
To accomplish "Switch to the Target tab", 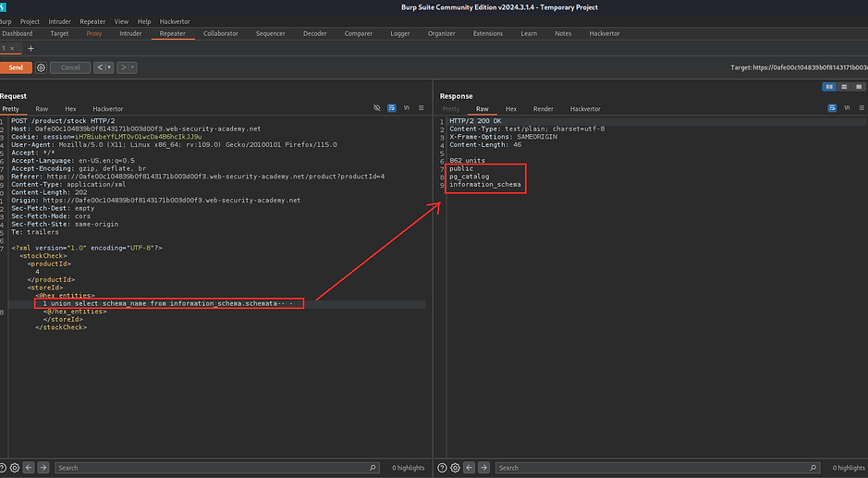I will pyautogui.click(x=59, y=34).
